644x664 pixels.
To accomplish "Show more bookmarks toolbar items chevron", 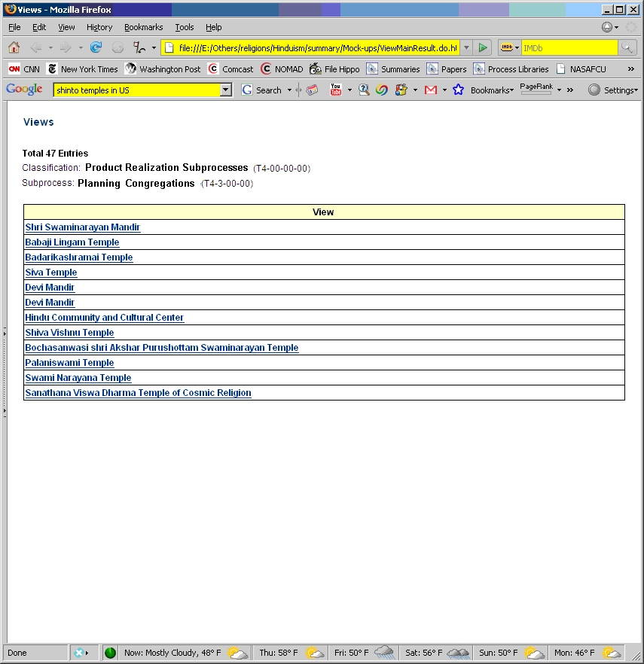I will 631,69.
